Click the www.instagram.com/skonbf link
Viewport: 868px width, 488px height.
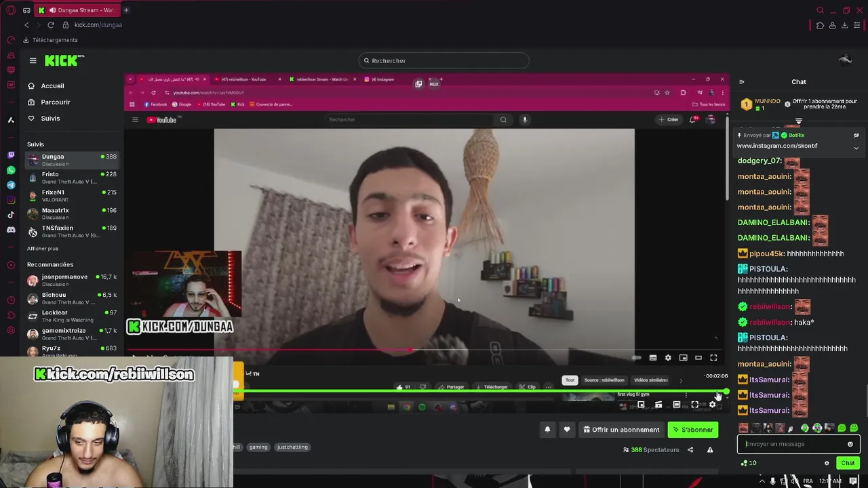pos(777,146)
